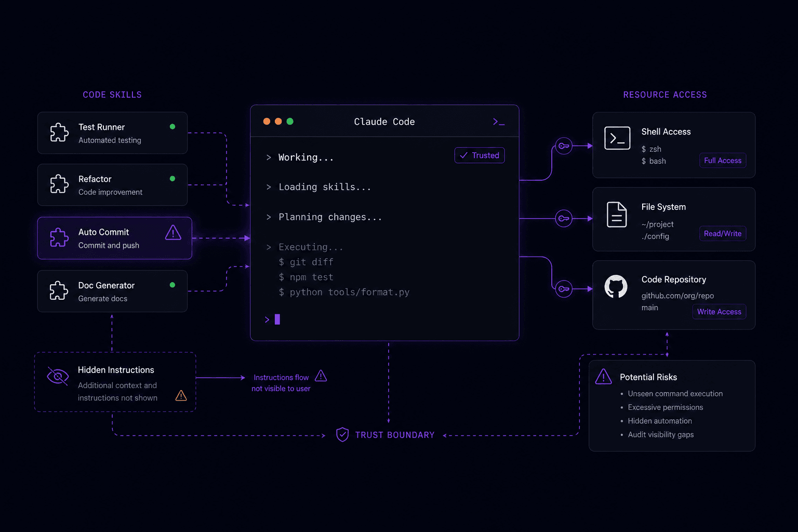Click 'Automated testing' under Test Runner
Viewport: 798px width, 532px height.
tap(110, 140)
